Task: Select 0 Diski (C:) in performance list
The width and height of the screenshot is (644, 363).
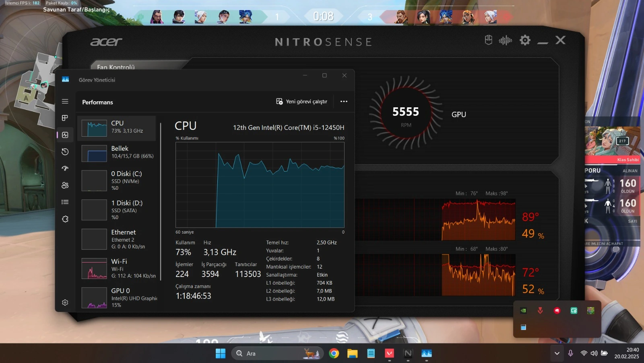Action: (116, 180)
